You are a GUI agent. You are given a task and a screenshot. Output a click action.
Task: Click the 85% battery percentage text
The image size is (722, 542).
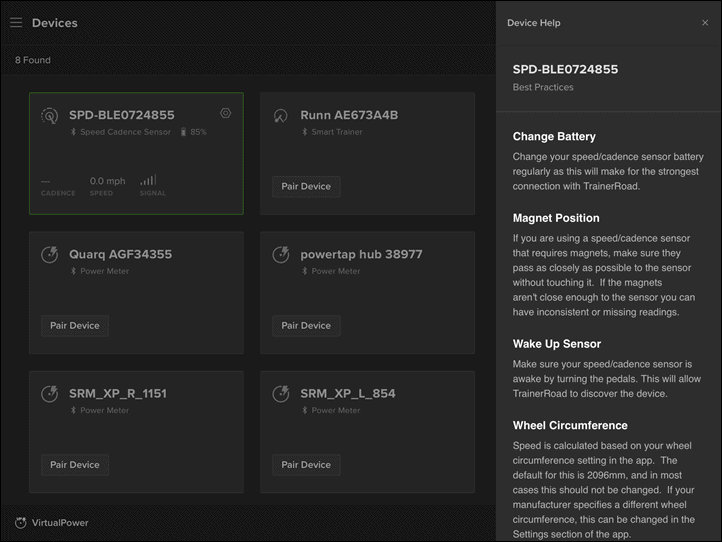pyautogui.click(x=198, y=132)
